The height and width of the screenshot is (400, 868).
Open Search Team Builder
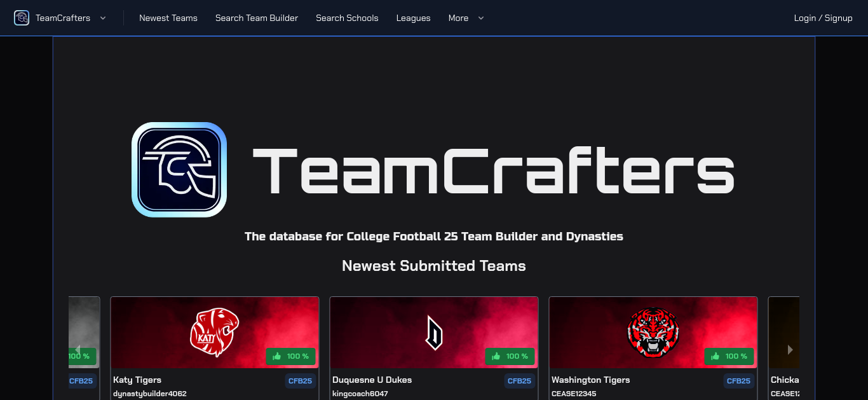[x=257, y=18]
